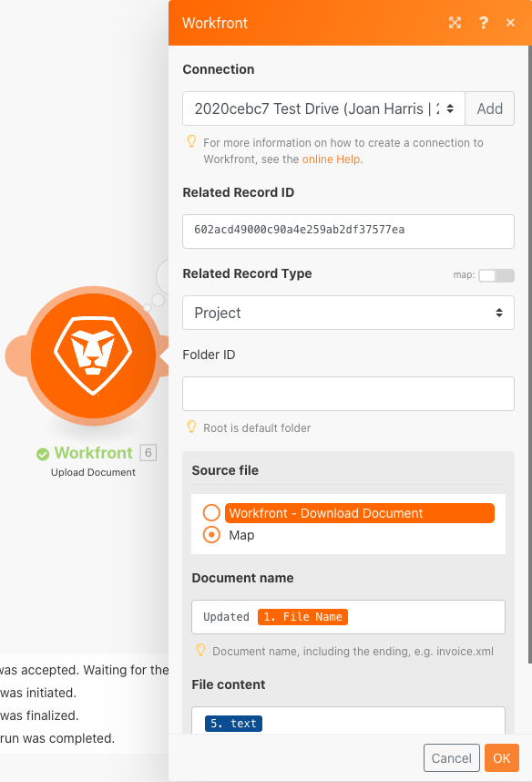
Task: Click the empty Folder ID field
Action: coord(348,394)
